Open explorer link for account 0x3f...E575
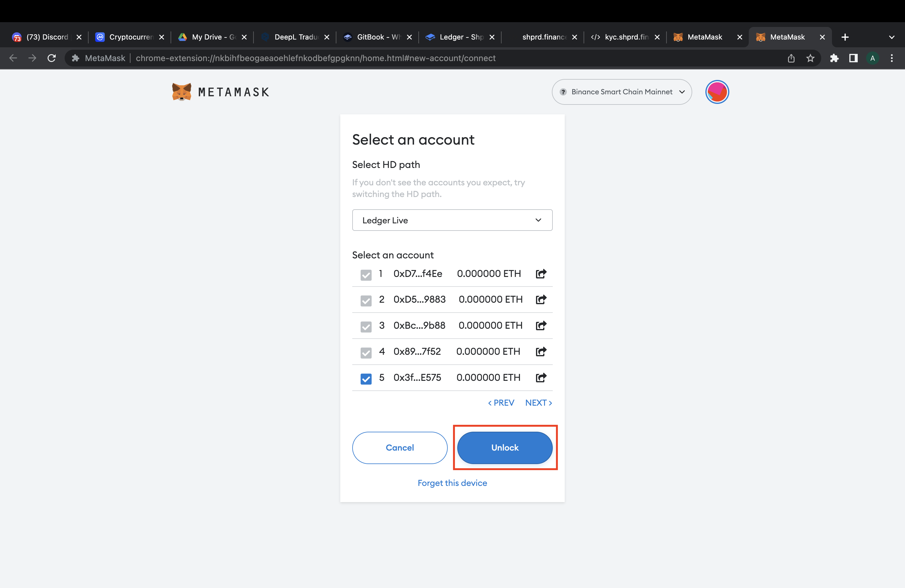 pyautogui.click(x=541, y=378)
